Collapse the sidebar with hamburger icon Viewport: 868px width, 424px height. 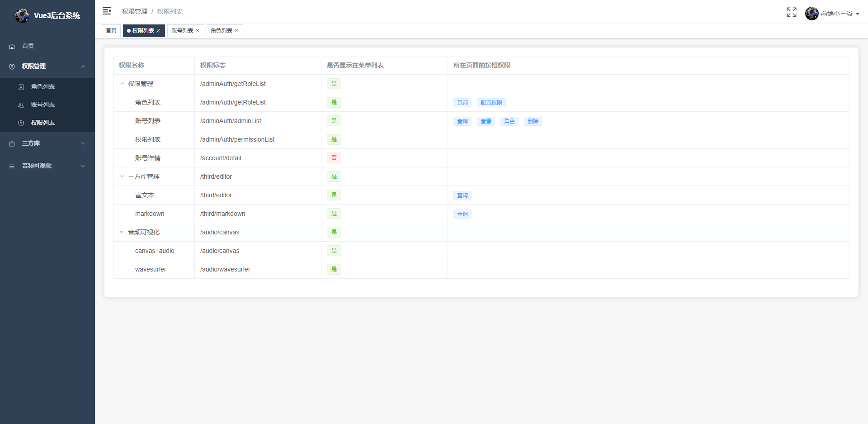(x=107, y=11)
